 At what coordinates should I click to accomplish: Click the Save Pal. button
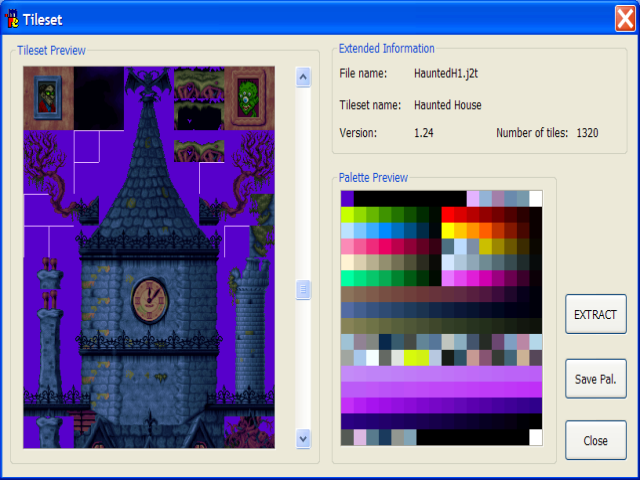596,379
